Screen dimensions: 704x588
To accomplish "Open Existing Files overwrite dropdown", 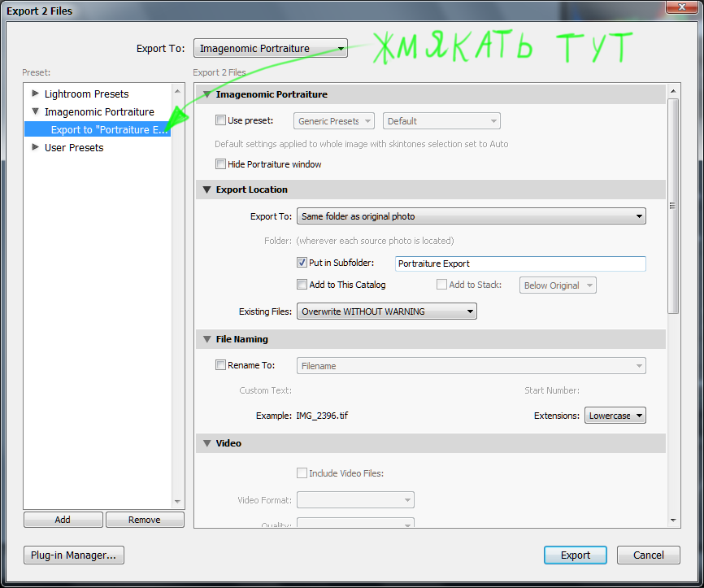I will [x=386, y=311].
